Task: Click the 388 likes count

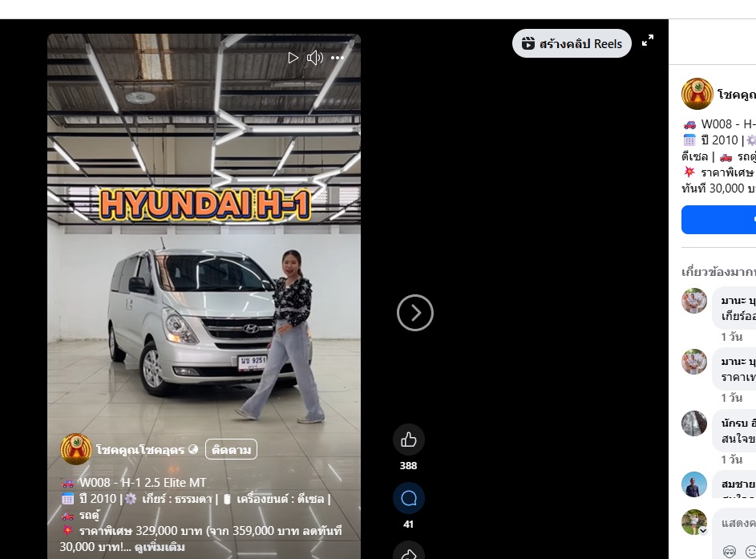Action: pos(408,465)
